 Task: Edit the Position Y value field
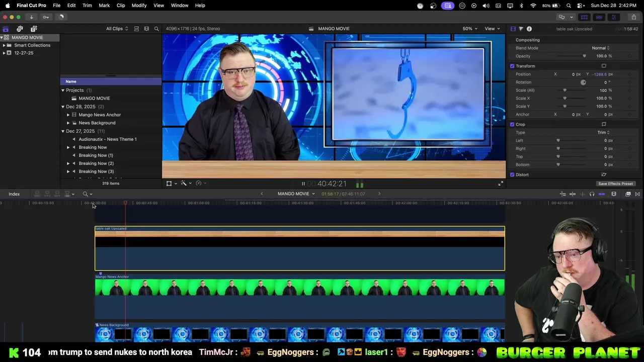pos(600,74)
